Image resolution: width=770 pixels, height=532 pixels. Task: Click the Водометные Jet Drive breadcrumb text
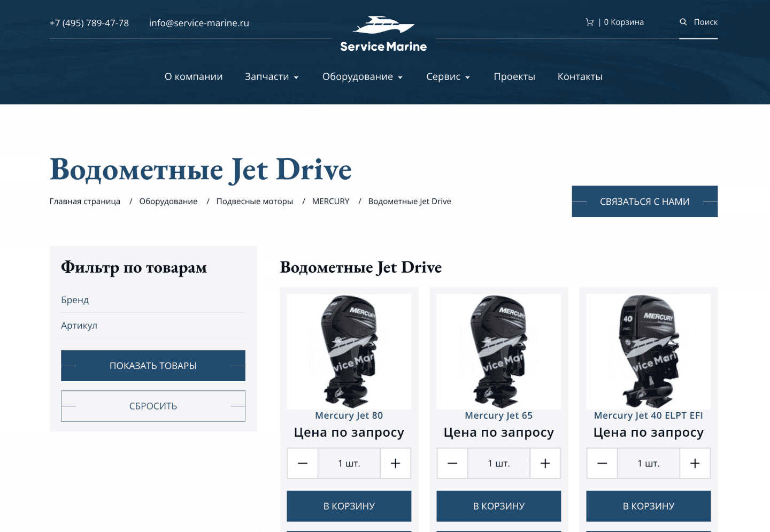[410, 201]
